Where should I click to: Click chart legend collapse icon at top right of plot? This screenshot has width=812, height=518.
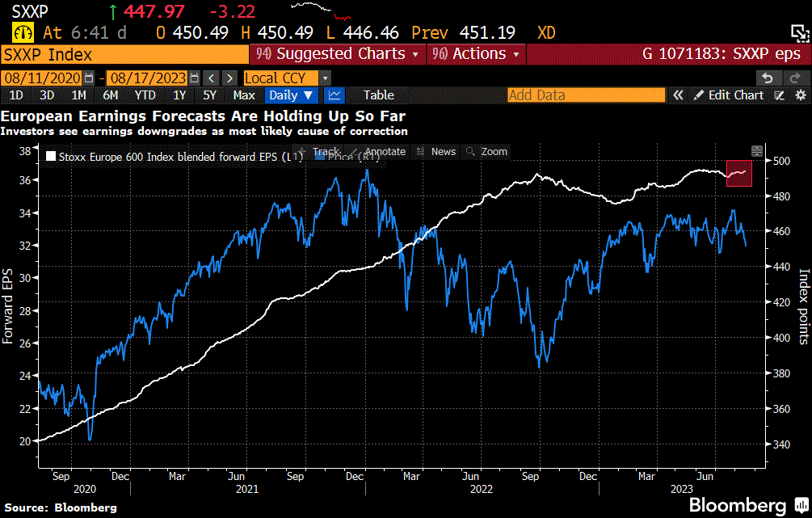pos(756,151)
